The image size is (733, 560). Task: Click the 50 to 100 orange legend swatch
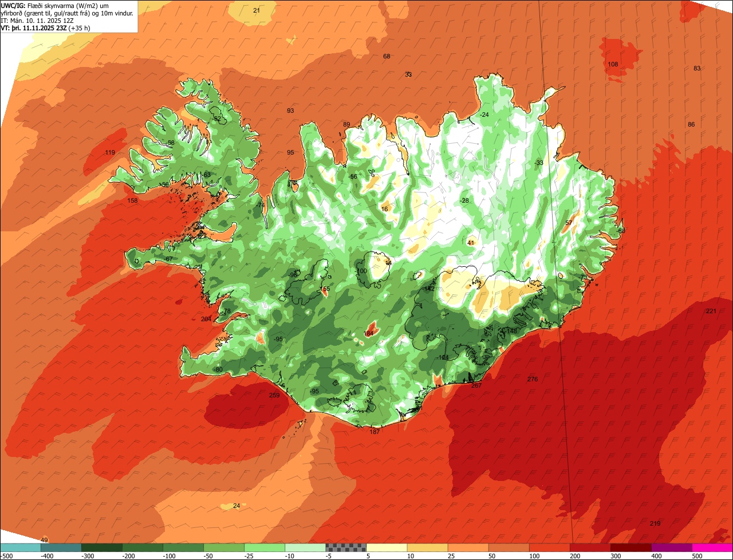(x=509, y=547)
